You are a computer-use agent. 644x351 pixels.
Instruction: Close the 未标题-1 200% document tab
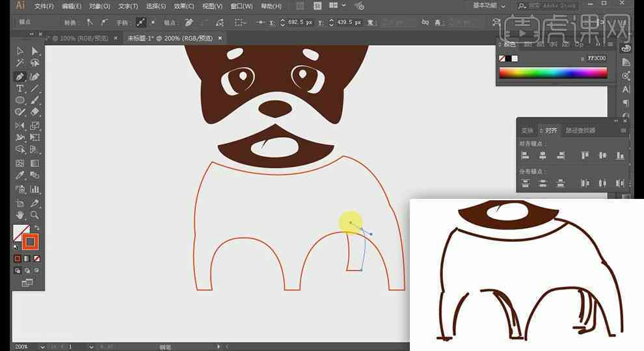[220, 38]
